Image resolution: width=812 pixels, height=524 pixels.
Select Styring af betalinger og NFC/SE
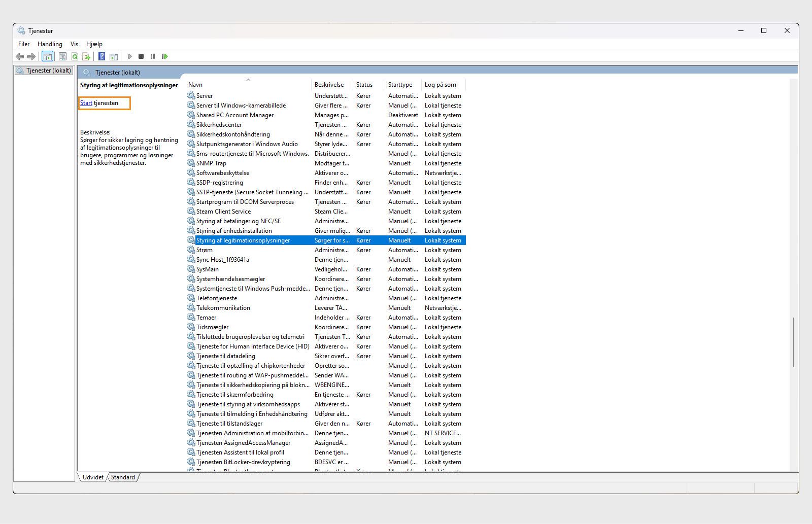tap(326, 221)
